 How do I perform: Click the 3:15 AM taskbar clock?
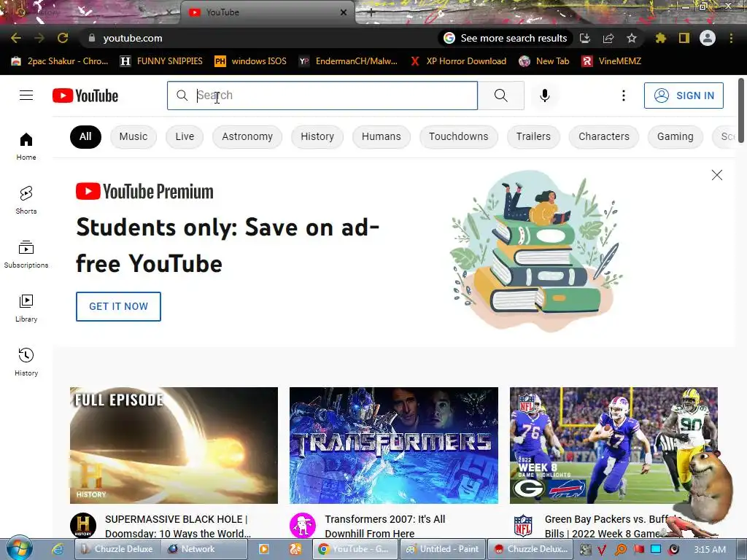click(x=709, y=549)
